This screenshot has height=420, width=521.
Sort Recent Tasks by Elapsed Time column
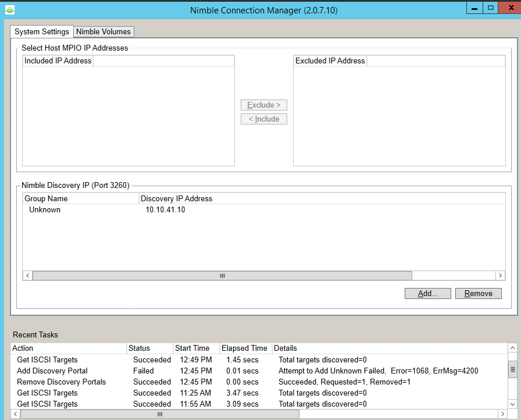pos(245,348)
